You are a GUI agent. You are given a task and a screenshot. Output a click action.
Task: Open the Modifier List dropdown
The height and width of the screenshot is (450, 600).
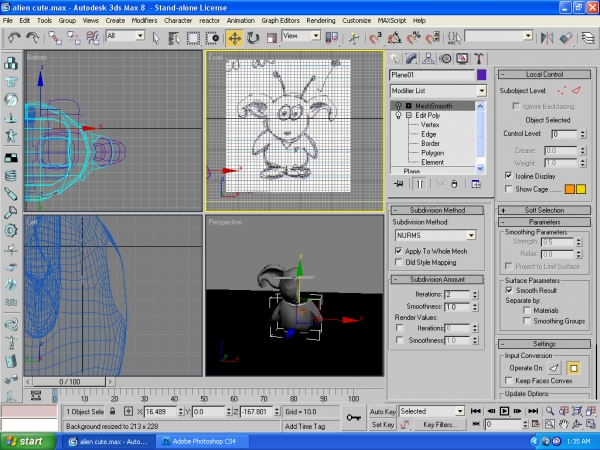(x=481, y=91)
